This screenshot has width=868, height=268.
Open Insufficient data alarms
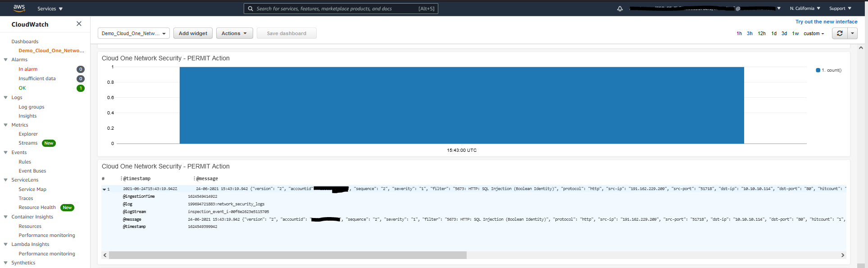tap(37, 78)
